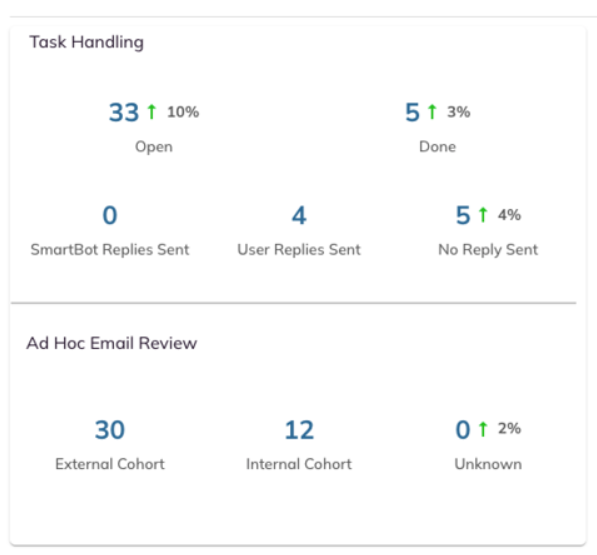The width and height of the screenshot is (597, 555).
Task: Click the Internal Cohort value 12
Action: tap(299, 430)
